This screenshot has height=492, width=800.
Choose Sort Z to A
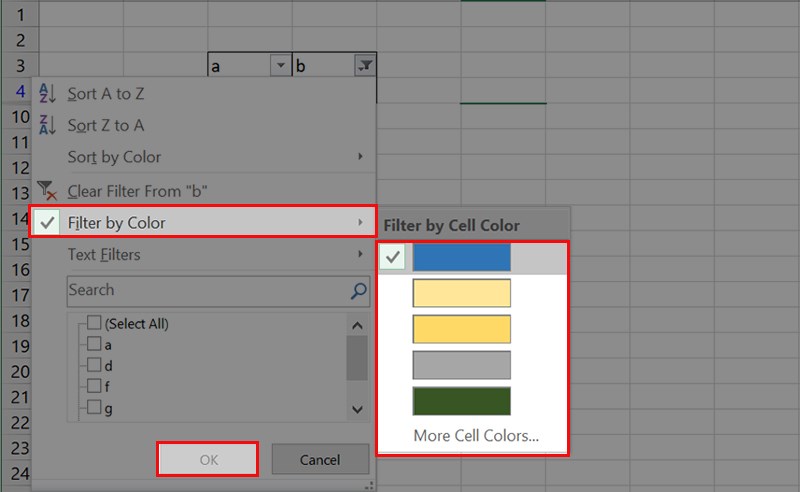click(x=203, y=125)
